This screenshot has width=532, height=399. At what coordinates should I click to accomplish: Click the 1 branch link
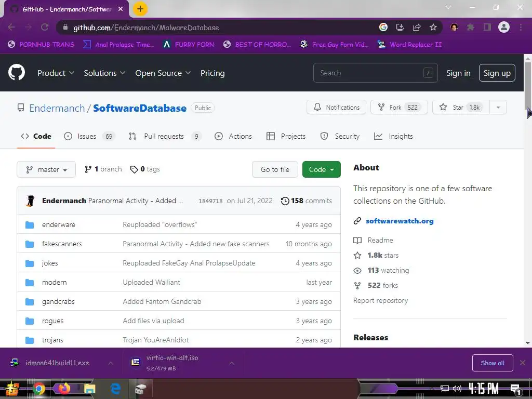[103, 169]
